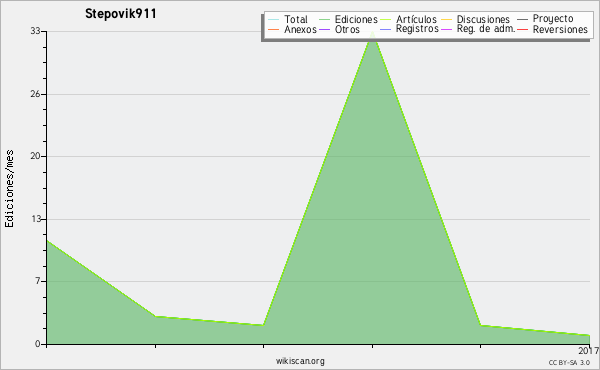Click the Ediciones green legend line swatch
This screenshot has height=370, width=600.
pyautogui.click(x=324, y=20)
